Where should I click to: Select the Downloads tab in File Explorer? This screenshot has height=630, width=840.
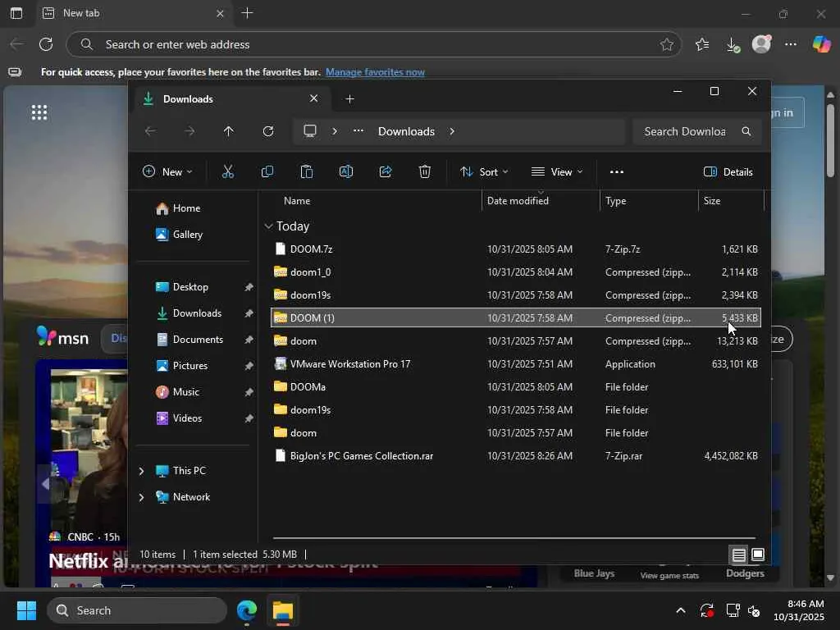[231, 99]
